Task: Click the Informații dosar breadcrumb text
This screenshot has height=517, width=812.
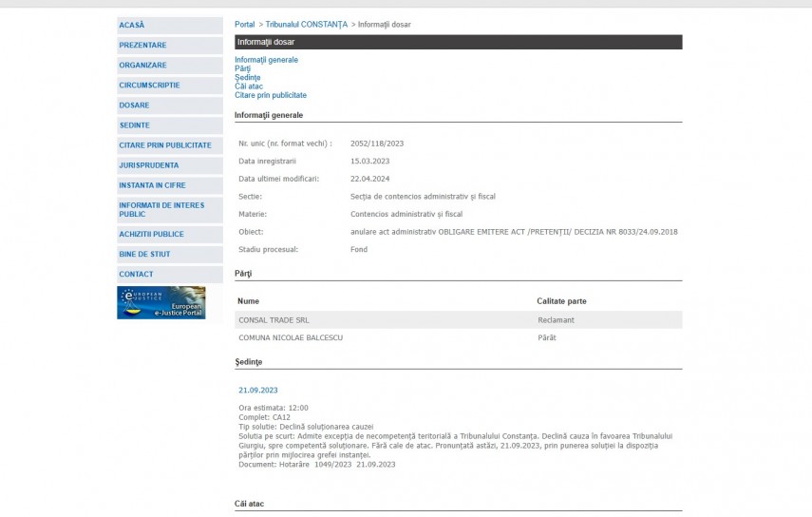Action: 385,25
